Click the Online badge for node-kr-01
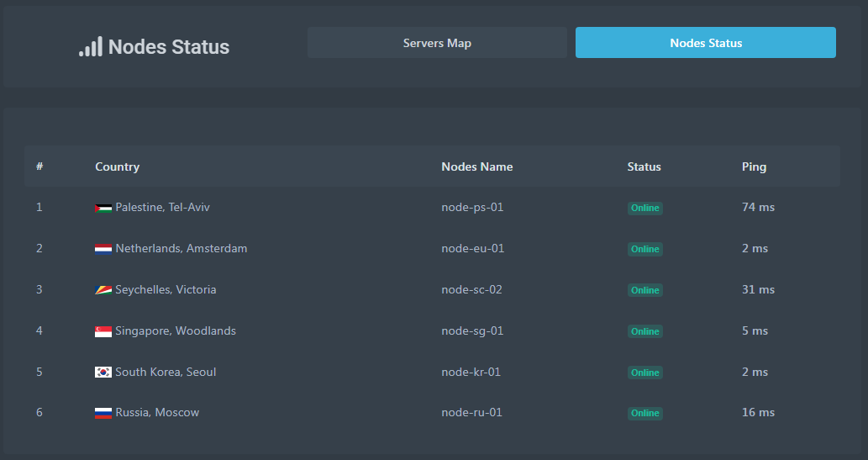868x460 pixels. tap(645, 373)
